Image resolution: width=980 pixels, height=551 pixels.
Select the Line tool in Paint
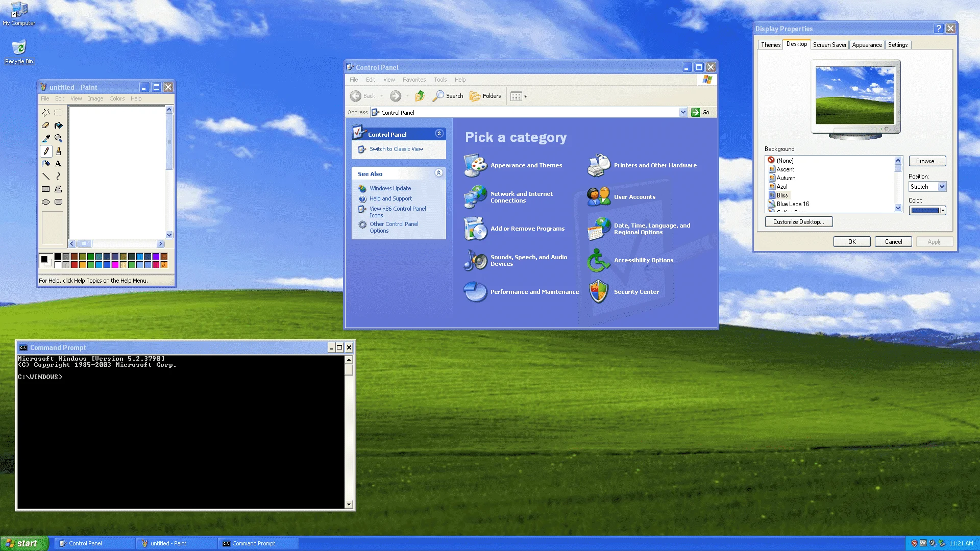click(46, 177)
